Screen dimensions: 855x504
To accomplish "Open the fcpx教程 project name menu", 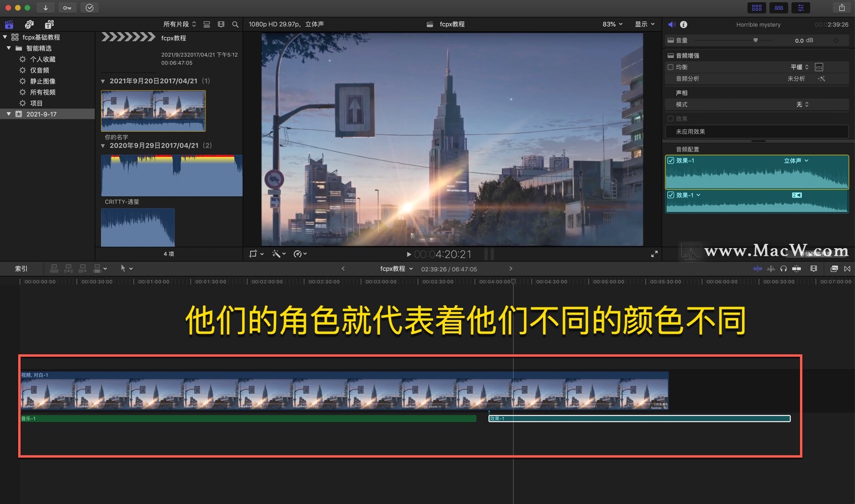I will point(396,269).
